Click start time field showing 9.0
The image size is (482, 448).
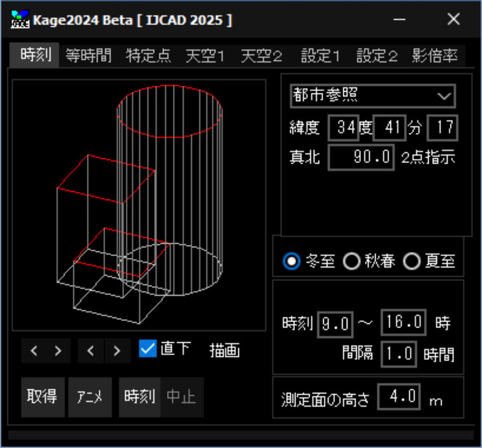click(x=335, y=324)
